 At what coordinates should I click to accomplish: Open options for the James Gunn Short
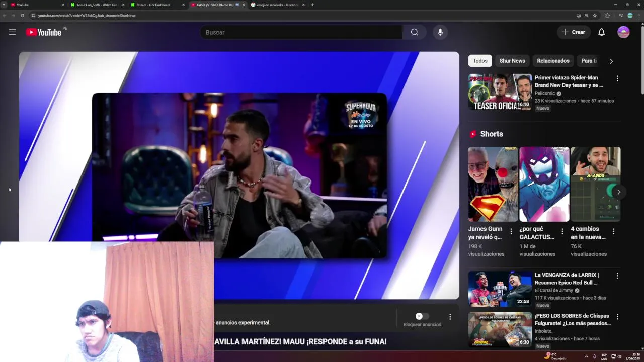click(x=511, y=231)
